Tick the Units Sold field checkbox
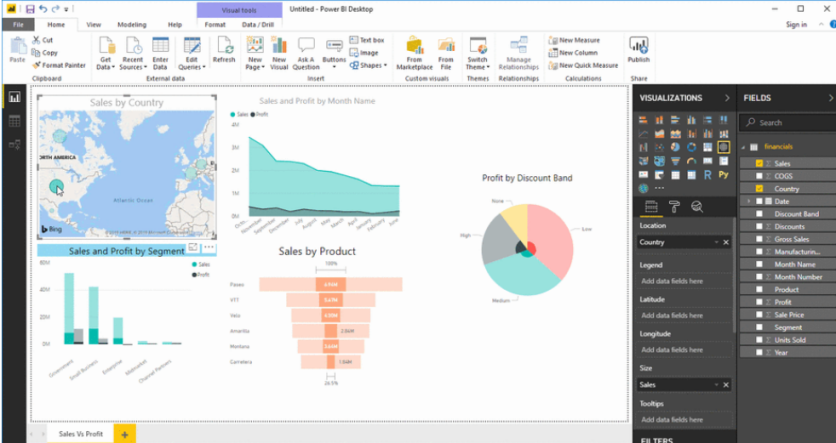The height and width of the screenshot is (443, 836). point(759,340)
